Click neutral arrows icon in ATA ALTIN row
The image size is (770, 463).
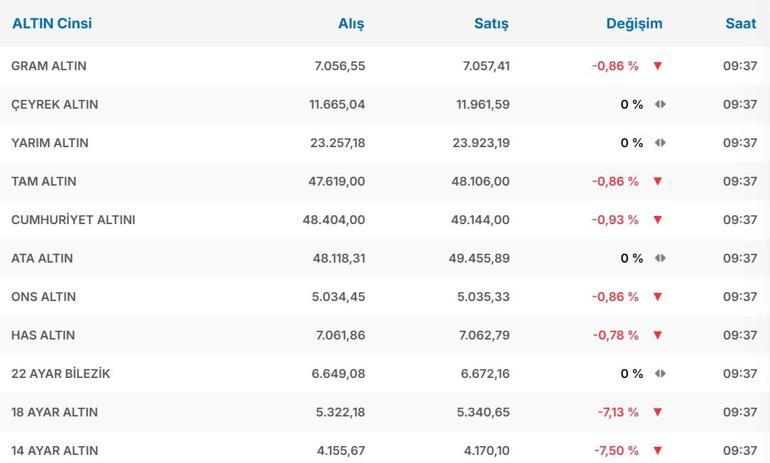[x=660, y=258]
